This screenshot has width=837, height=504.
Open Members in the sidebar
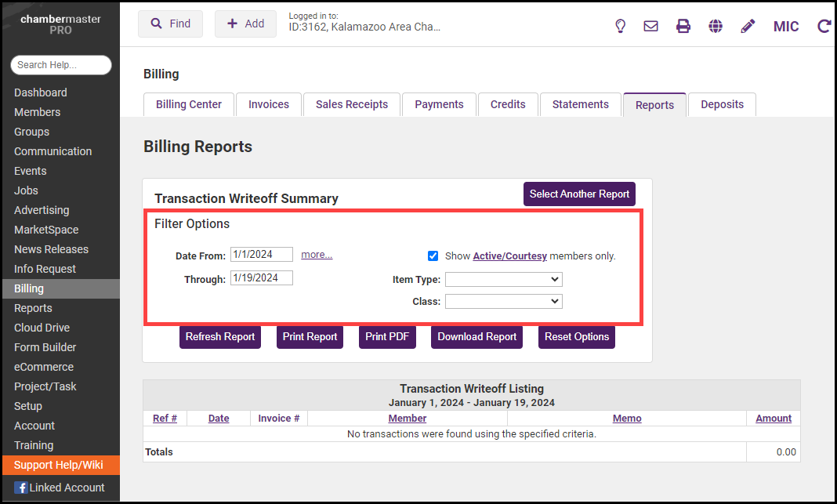(37, 112)
